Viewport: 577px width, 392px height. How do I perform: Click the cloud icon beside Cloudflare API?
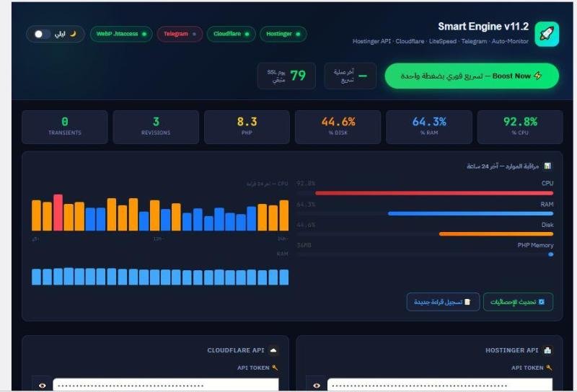point(273,351)
